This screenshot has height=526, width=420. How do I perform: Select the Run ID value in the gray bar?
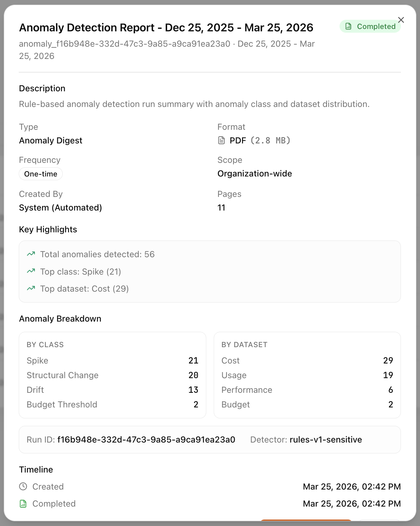pos(146,439)
